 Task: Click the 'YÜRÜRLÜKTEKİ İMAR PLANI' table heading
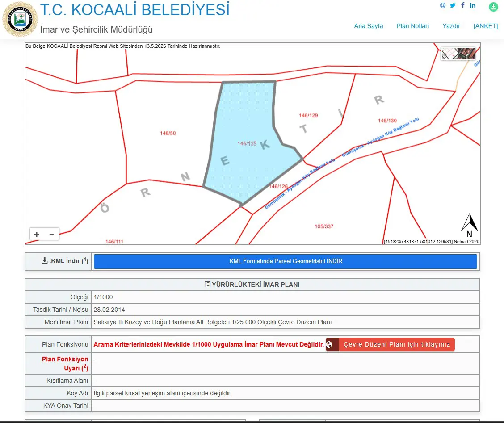[x=252, y=285]
